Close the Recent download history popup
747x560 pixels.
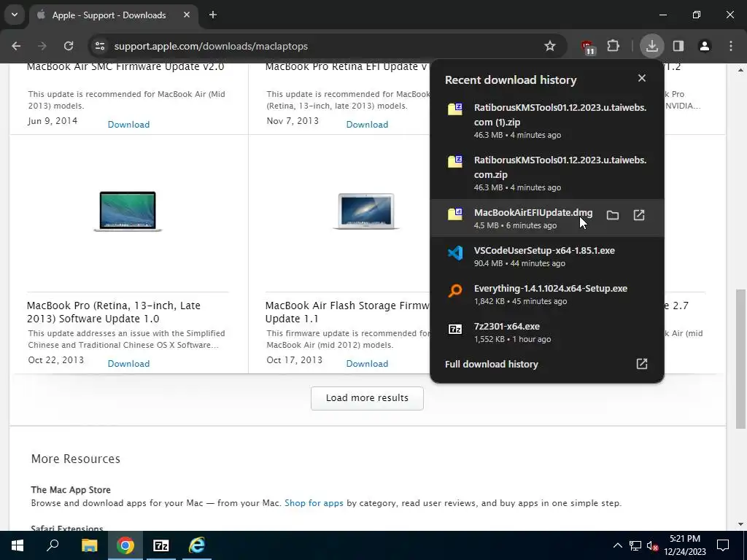click(642, 78)
